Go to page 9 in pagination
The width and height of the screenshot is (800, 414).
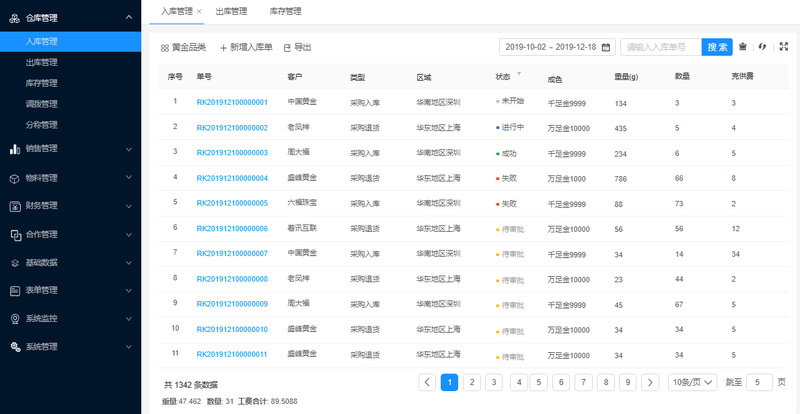628,382
